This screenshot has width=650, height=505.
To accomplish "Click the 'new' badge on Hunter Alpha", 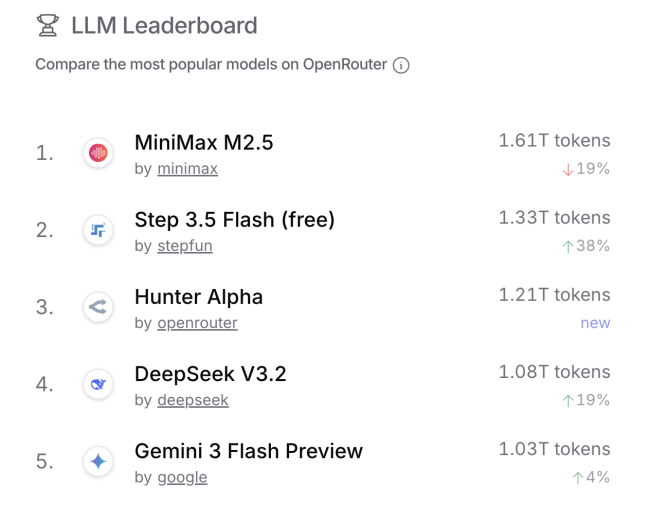I will tap(595, 323).
